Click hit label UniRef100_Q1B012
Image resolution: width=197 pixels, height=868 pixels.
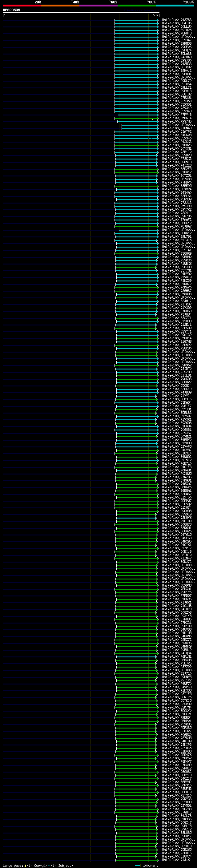(x=177, y=172)
